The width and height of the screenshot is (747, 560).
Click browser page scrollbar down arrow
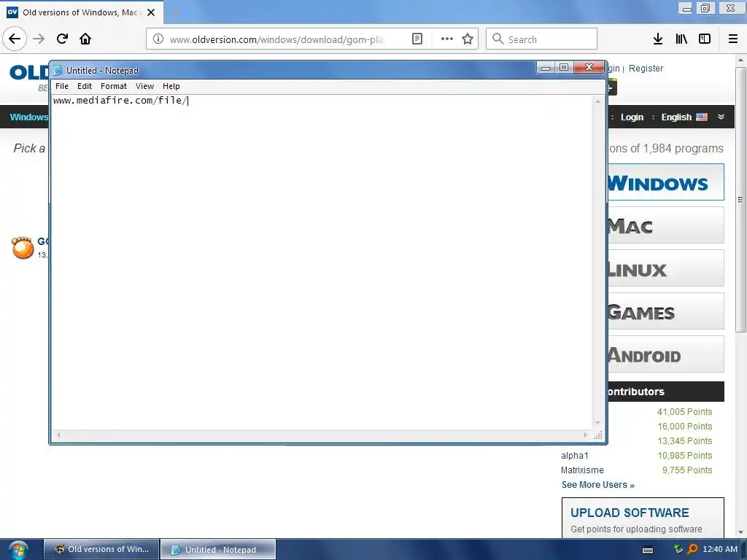coord(740,532)
